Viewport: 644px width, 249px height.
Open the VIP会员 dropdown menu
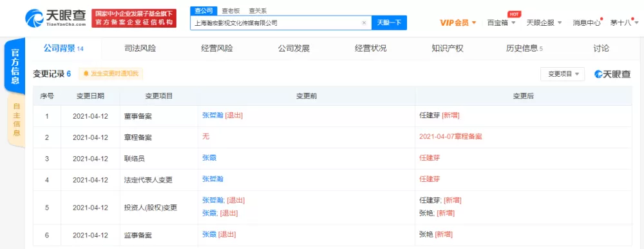(458, 23)
